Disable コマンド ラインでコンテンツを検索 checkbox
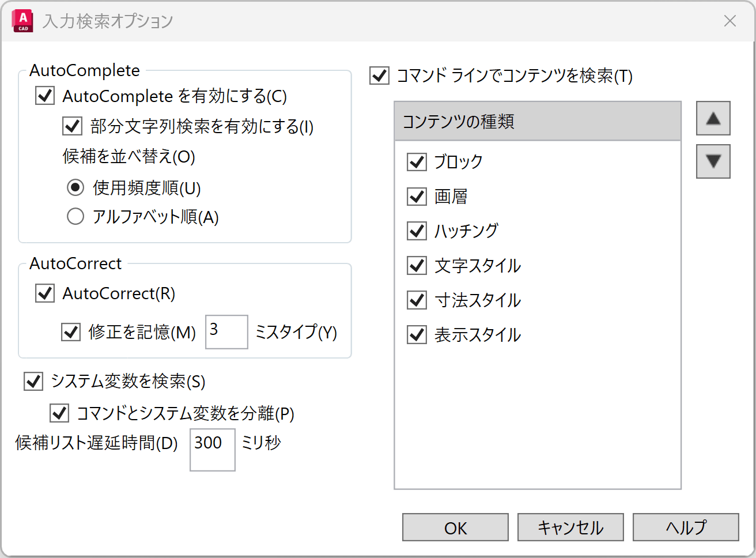This screenshot has height=558, width=756. [x=379, y=76]
